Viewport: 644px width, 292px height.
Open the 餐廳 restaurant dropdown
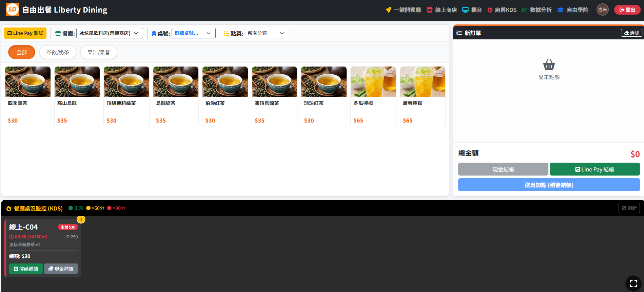click(x=110, y=33)
